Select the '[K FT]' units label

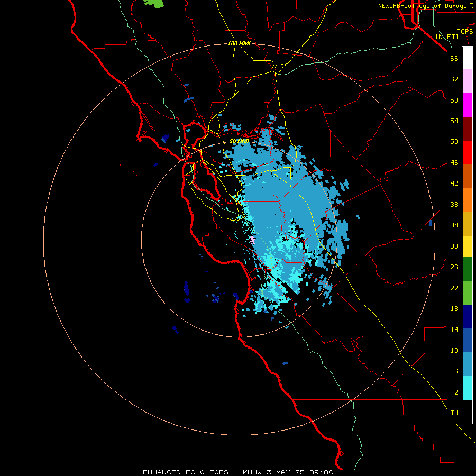[447, 36]
